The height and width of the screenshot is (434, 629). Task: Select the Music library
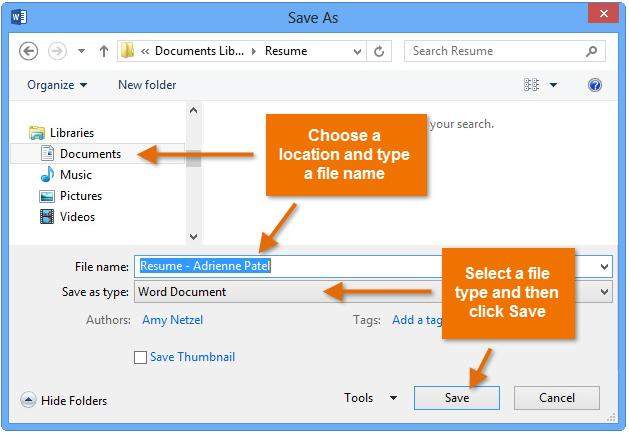click(x=76, y=174)
